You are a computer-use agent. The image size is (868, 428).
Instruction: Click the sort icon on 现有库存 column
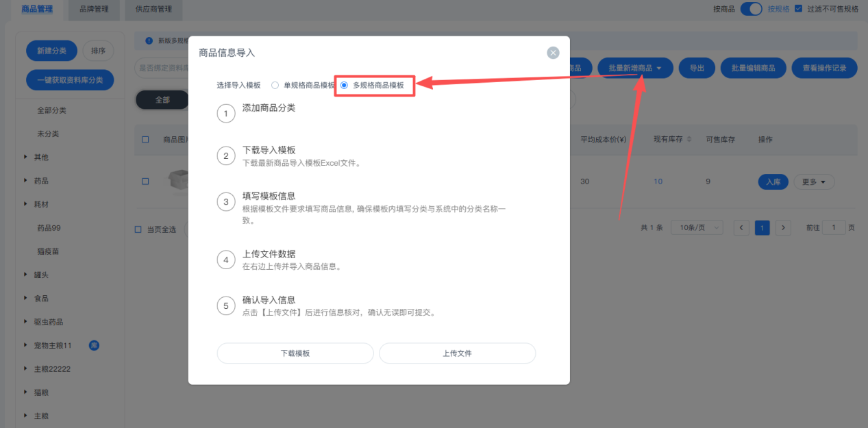(x=689, y=140)
